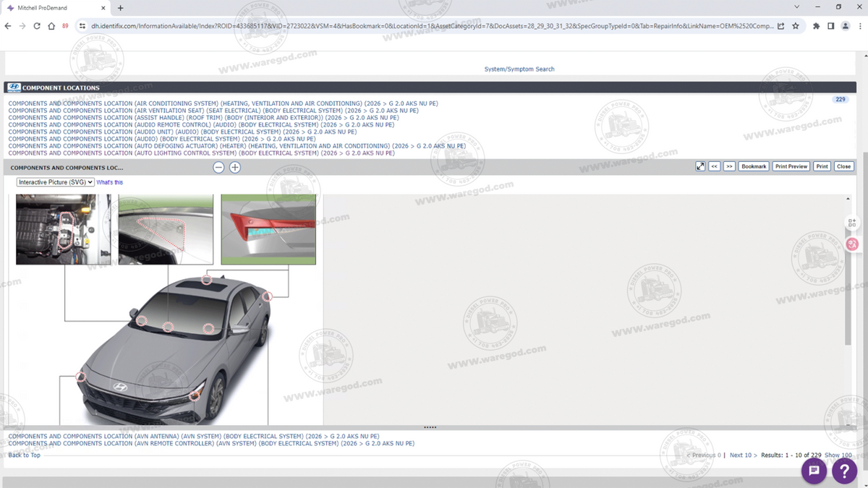This screenshot has height=488, width=868.
Task: Click left side mirror hotspot marker
Action: 142,320
